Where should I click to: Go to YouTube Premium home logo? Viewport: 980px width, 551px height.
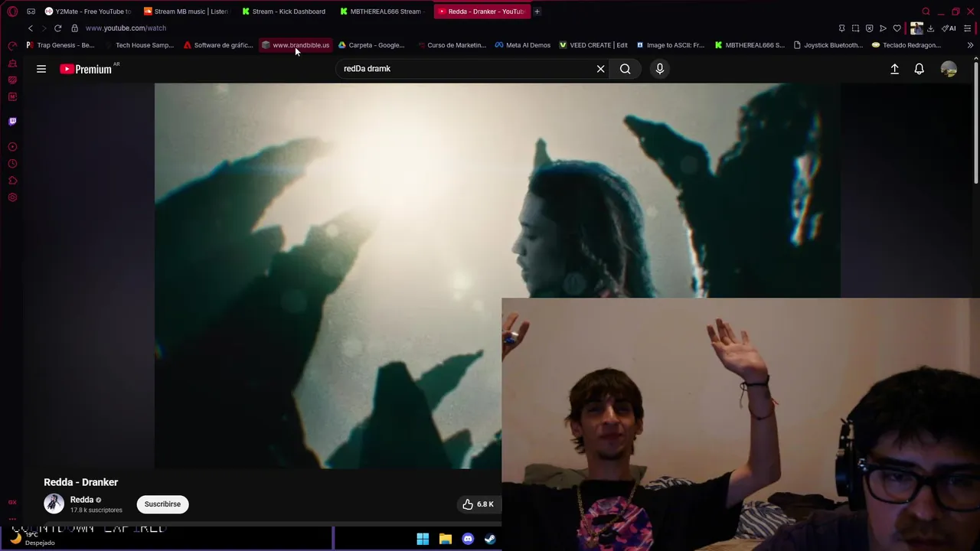coord(86,69)
